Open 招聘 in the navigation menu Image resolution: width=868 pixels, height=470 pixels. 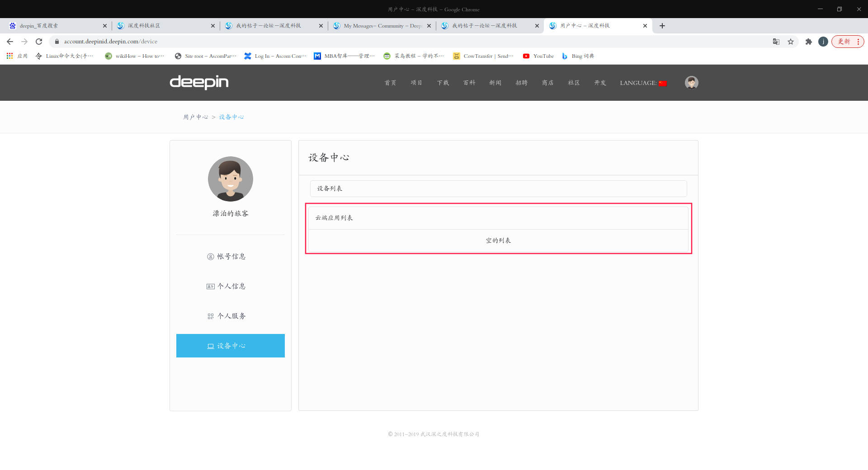[x=522, y=83]
